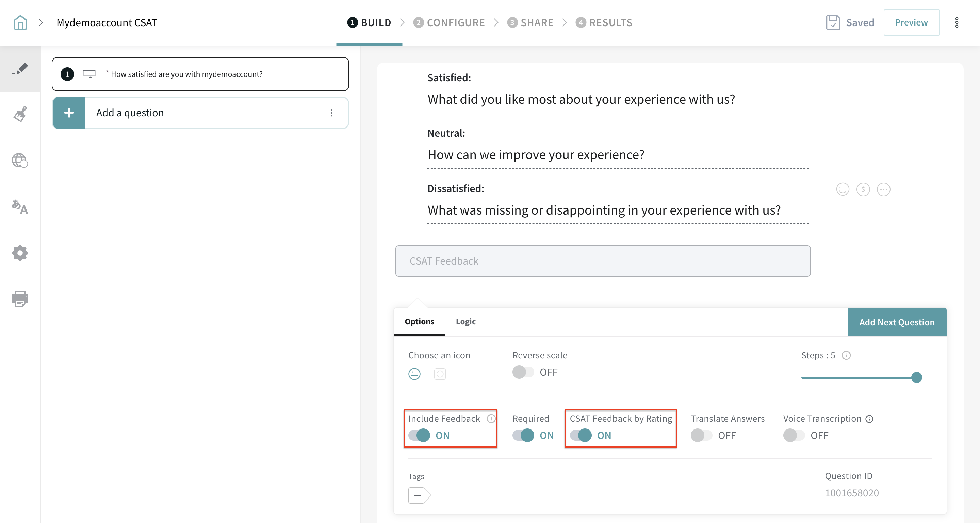980x523 pixels.
Task: Go to the CONFIGURE step
Action: coord(449,22)
